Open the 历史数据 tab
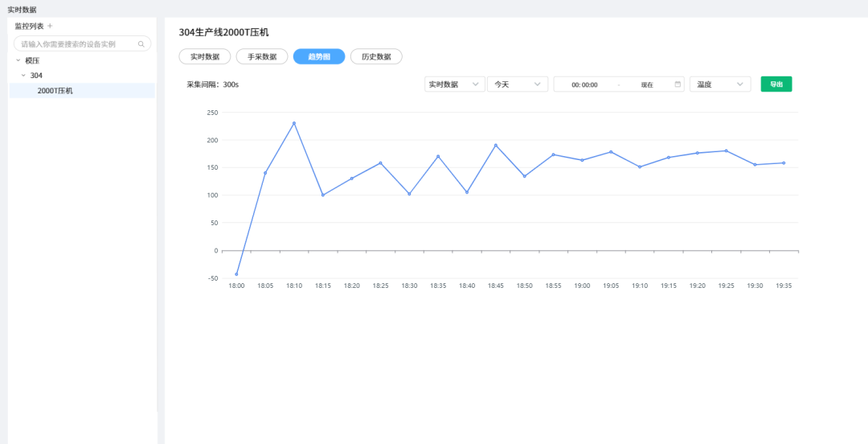868x444 pixels. pyautogui.click(x=376, y=56)
